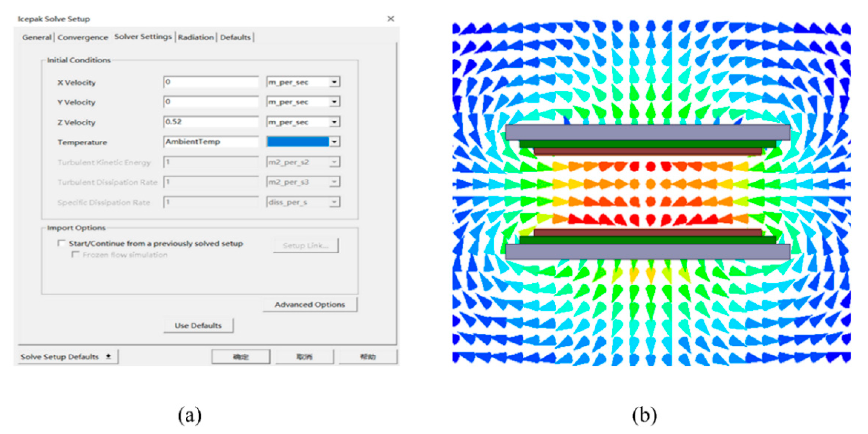Viewport: 868px width, 434px height.
Task: Close the Icepak Solve Setup dialog
Action: [390, 19]
